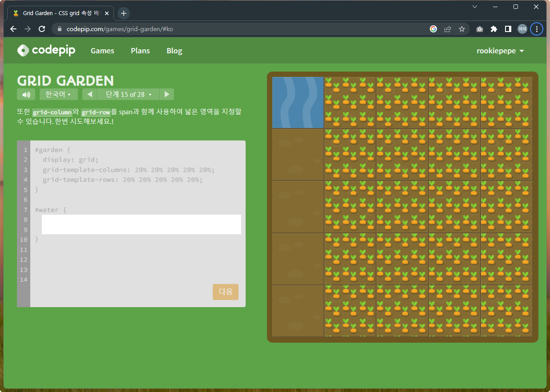The width and height of the screenshot is (550, 392).
Task: Click the grid-row code term
Action: (96, 112)
